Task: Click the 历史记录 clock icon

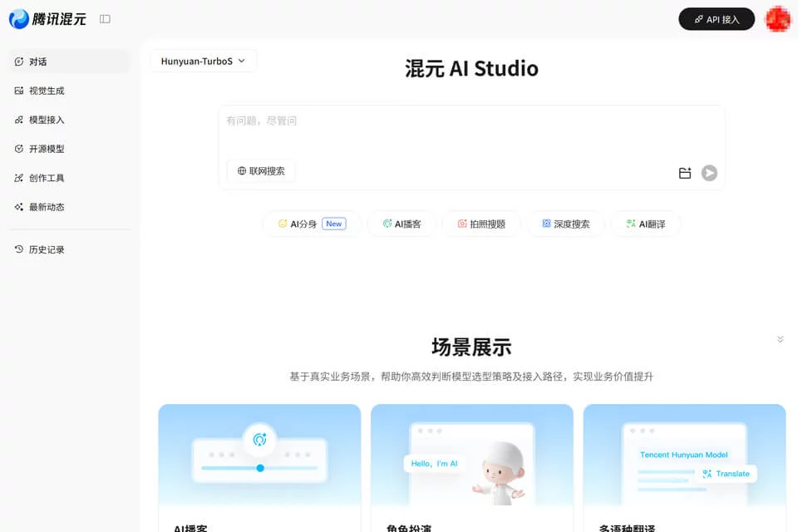Action: coord(19,249)
